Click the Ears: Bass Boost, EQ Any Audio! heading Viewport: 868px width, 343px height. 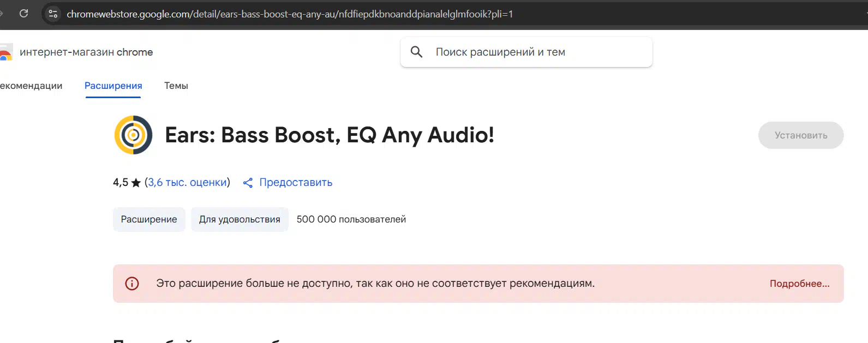(x=330, y=135)
